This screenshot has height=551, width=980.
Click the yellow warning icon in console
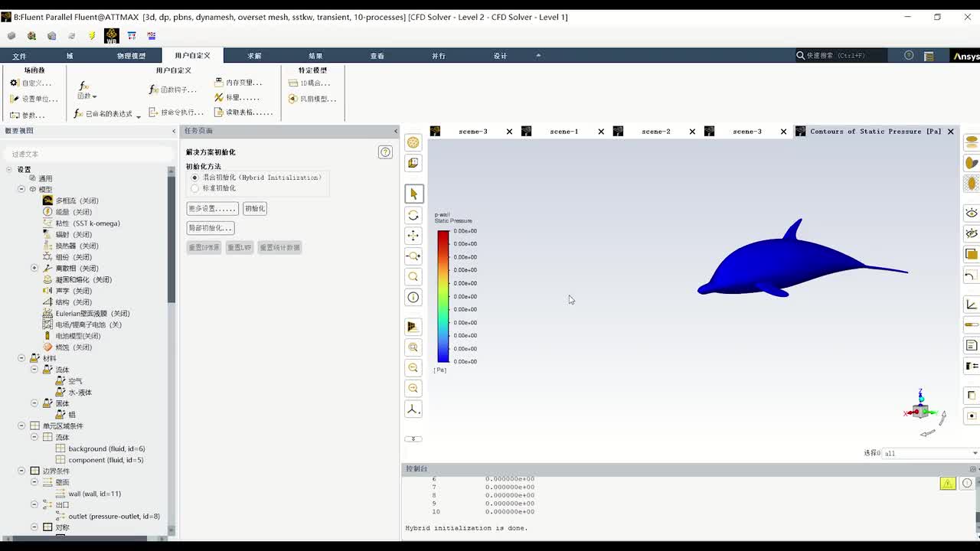(948, 484)
